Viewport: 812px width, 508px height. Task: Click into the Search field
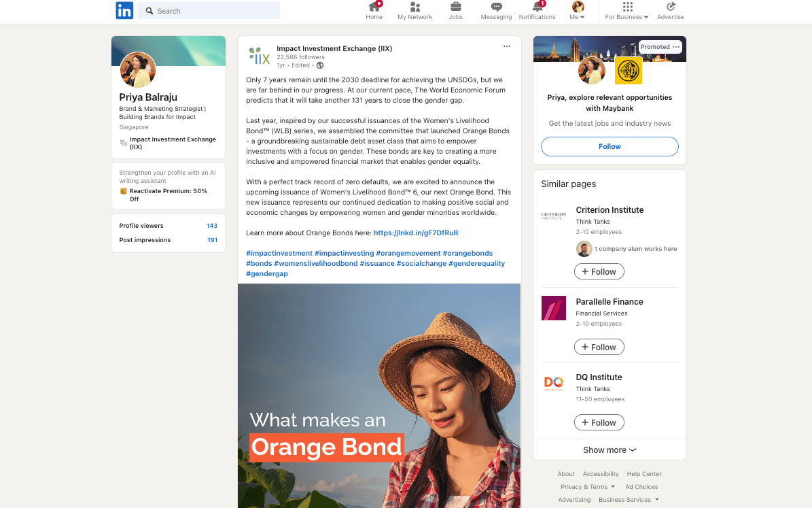tap(209, 11)
